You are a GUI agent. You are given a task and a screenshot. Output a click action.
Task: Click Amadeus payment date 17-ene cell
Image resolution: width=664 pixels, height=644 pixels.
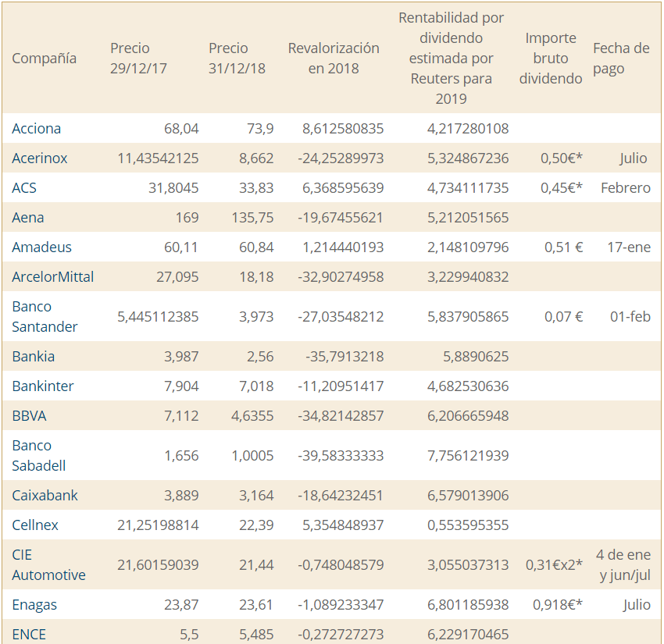(628, 247)
